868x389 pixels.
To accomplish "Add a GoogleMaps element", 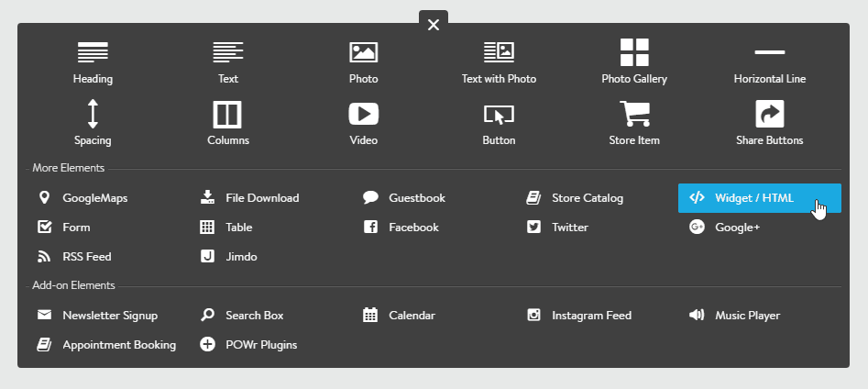I will 94,197.
